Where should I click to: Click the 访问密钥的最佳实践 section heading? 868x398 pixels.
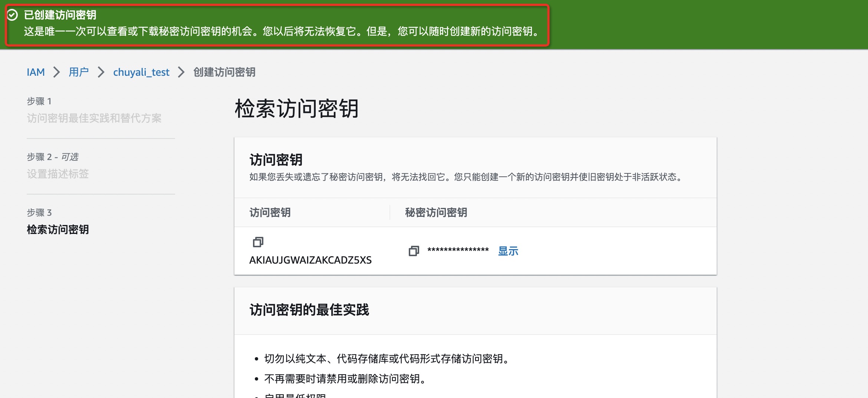click(309, 310)
